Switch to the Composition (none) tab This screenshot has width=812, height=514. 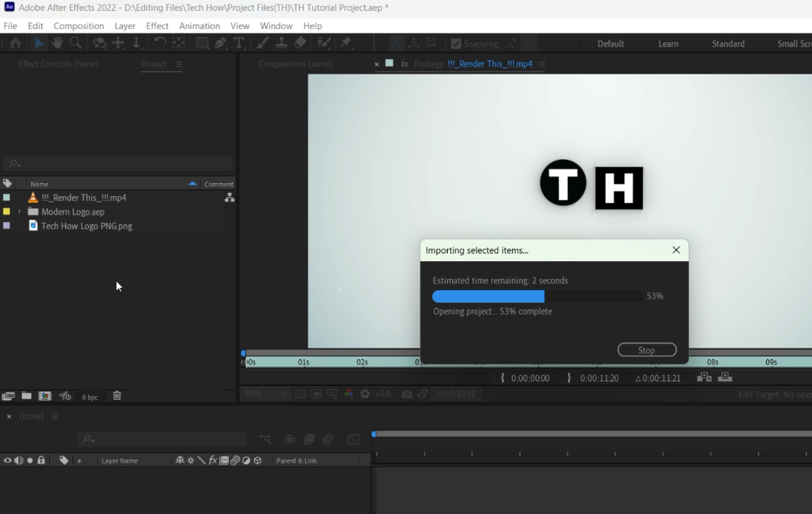point(295,64)
